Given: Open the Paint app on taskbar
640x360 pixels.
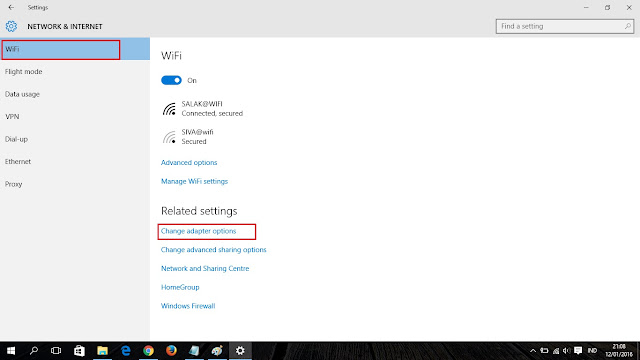Looking at the screenshot, I should click(x=217, y=351).
